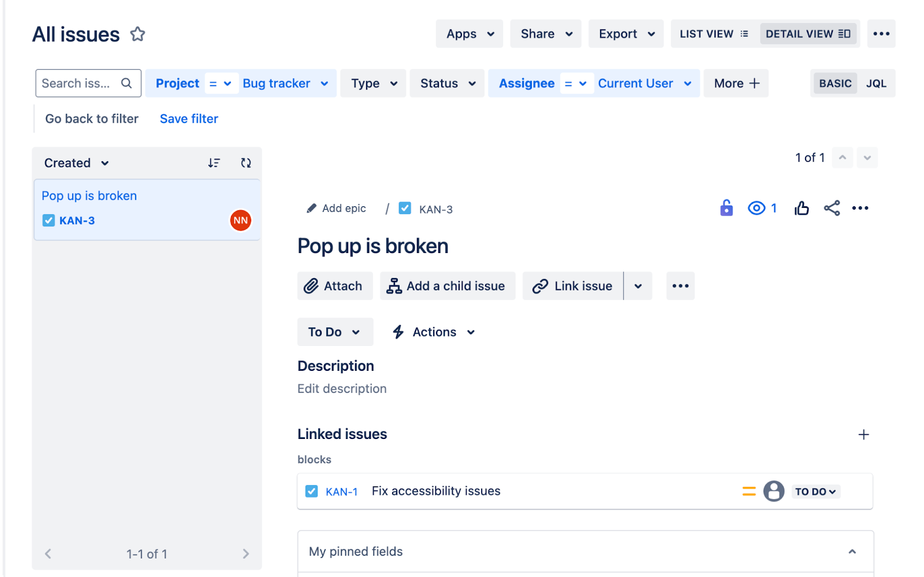The image size is (924, 577).
Task: Click the lock icon to change restrictions
Action: pyautogui.click(x=726, y=208)
